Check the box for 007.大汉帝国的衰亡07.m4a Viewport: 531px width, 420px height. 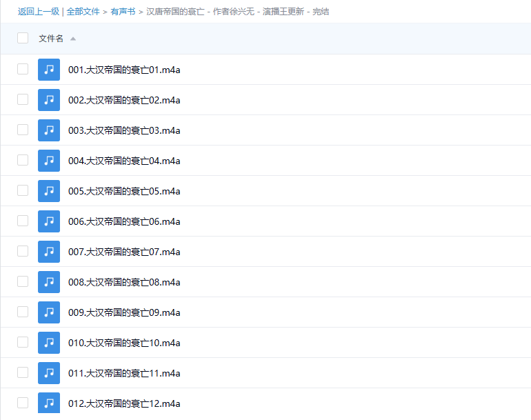(23, 251)
